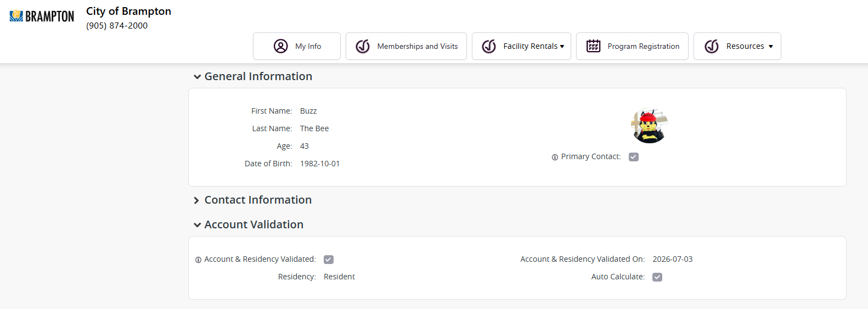This screenshot has width=868, height=309.
Task: Click the Memberships and Visits swirl icon
Action: pyautogui.click(x=363, y=46)
